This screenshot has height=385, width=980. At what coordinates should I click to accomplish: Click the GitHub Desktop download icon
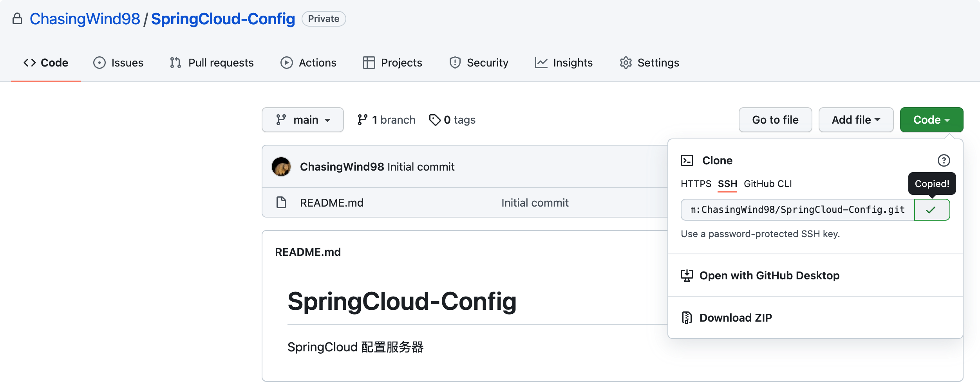(x=687, y=275)
